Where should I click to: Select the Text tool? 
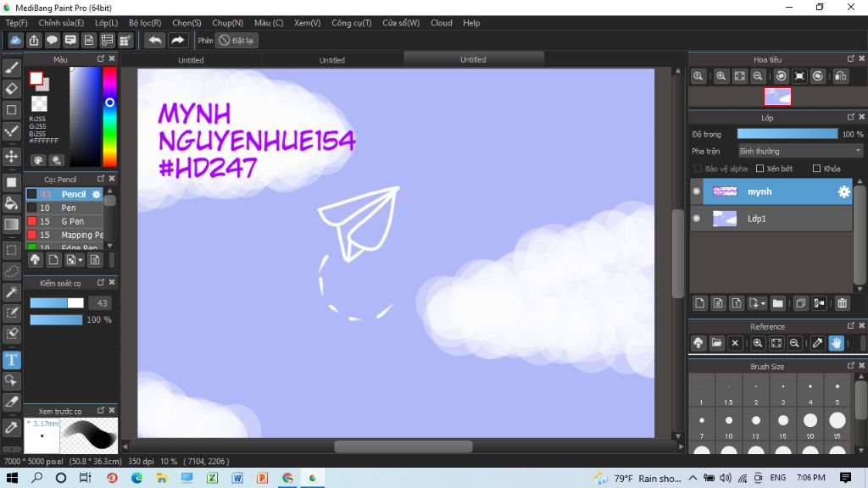tap(12, 360)
